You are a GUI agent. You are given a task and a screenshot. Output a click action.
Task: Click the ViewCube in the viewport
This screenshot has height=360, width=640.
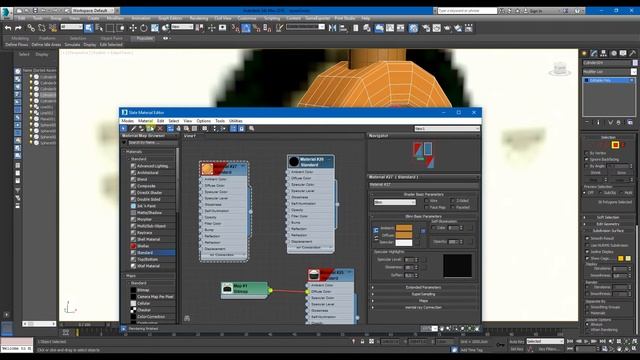point(560,69)
